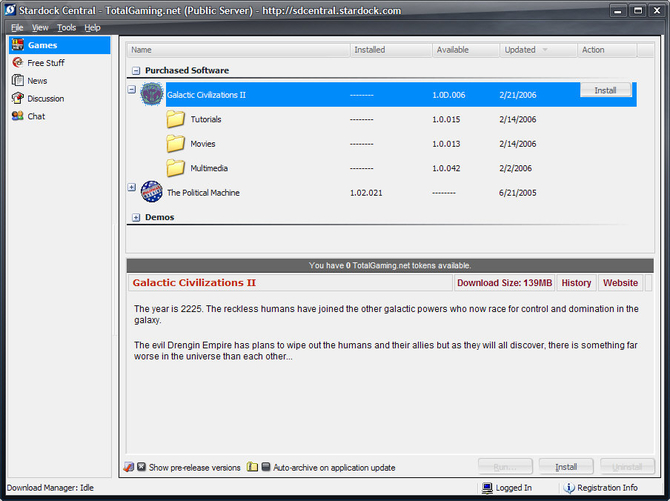The image size is (670, 501).
Task: Click the Multimedia folder icon
Action: 175,168
